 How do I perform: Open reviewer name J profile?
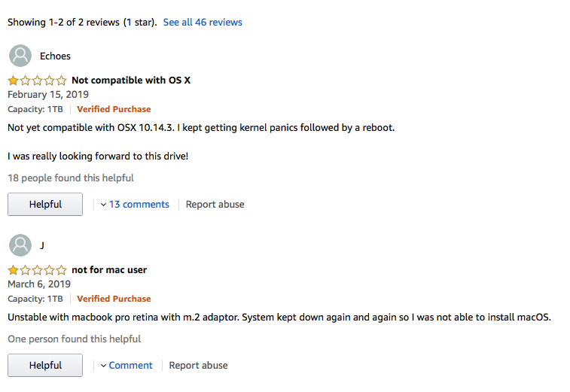click(42, 245)
